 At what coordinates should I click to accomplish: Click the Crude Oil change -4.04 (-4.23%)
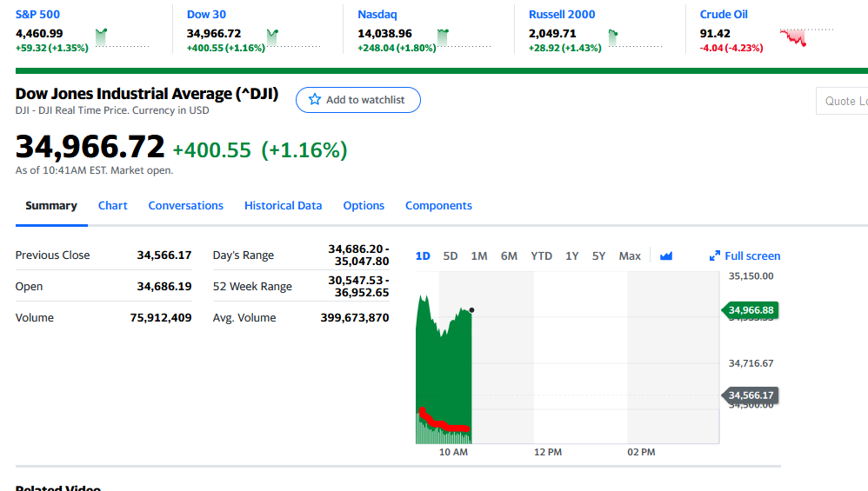[731, 48]
